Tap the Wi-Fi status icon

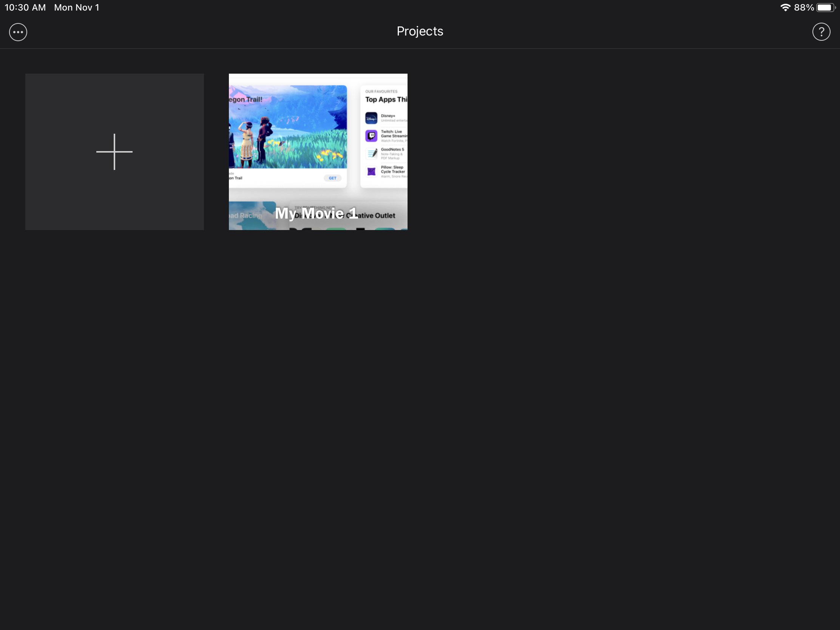pyautogui.click(x=784, y=8)
